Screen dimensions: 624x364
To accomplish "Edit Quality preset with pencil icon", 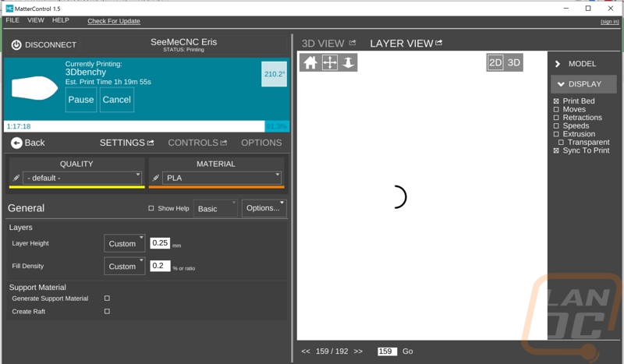I will pyautogui.click(x=16, y=178).
